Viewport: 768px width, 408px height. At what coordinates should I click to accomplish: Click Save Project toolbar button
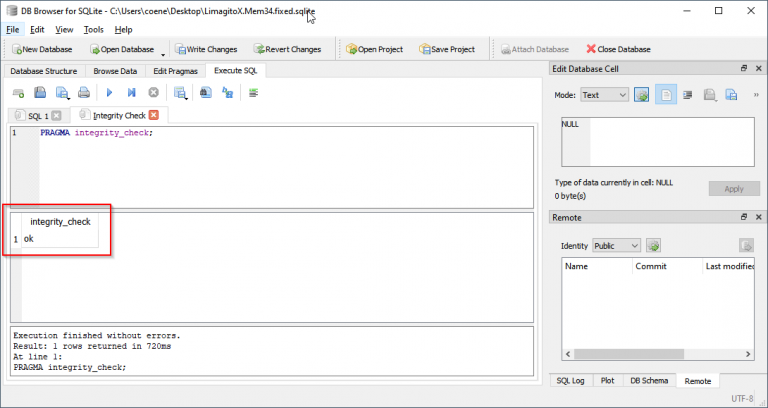[x=447, y=49]
